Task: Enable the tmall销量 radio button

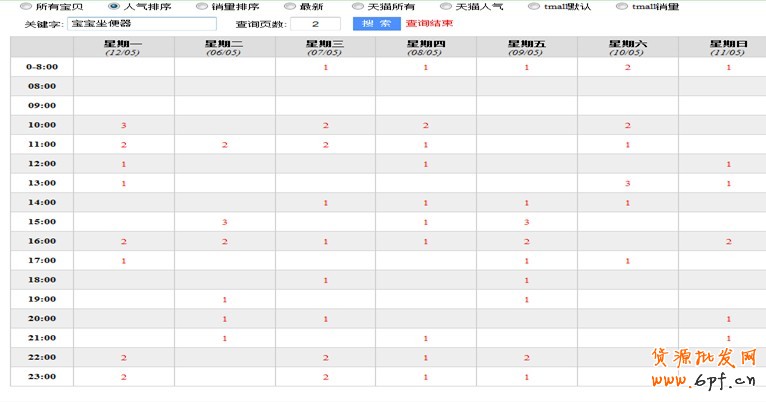Action: [622, 7]
